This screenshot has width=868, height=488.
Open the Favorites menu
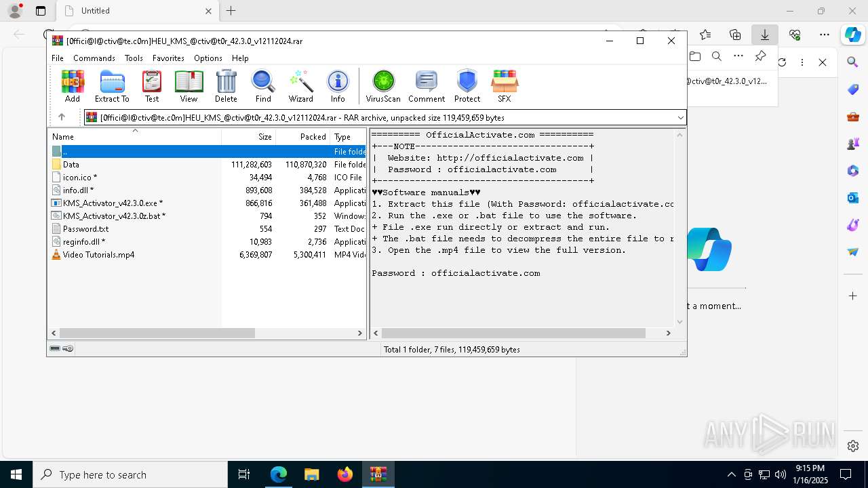point(168,58)
